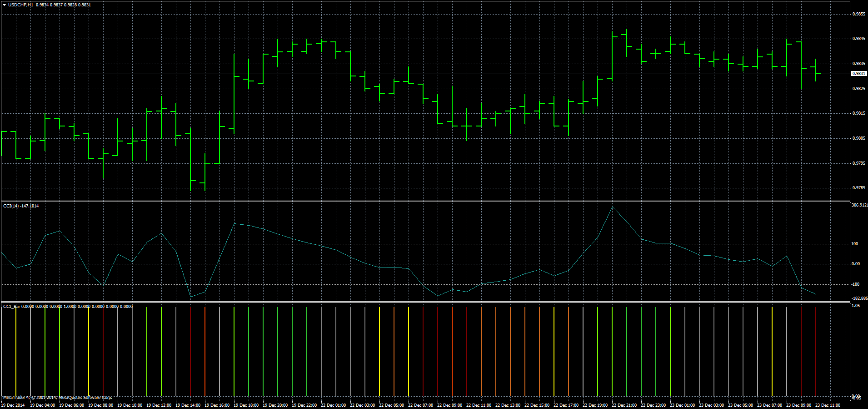Click the 23 Dec 07:00 time label

tap(769, 405)
